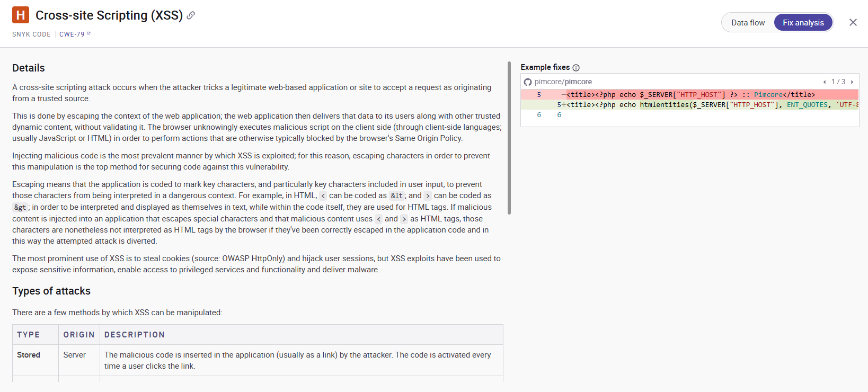This screenshot has width=868, height=392.
Task: Click the added green htmlentities code line
Action: pyautogui.click(x=689, y=105)
